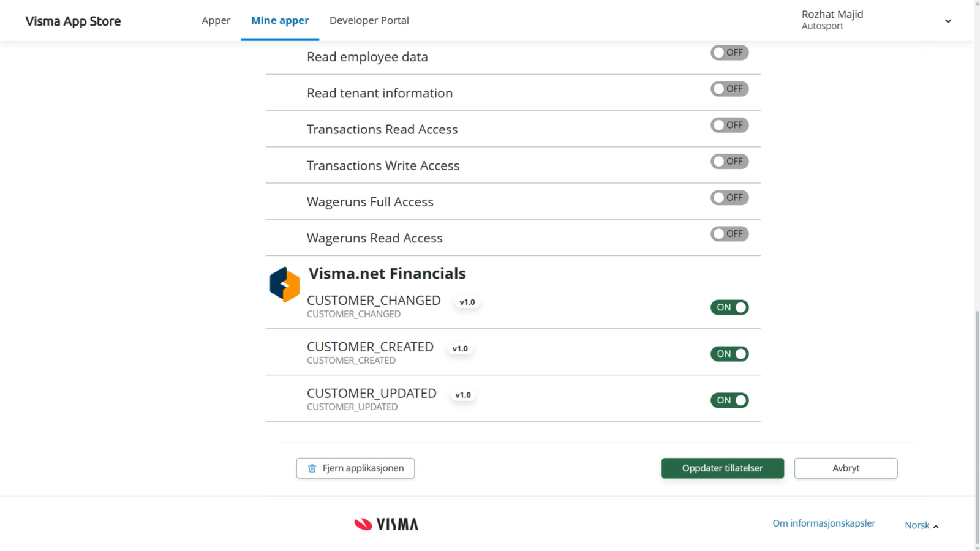Image resolution: width=980 pixels, height=551 pixels.
Task: Enable Wageruns Full Access toggle
Action: (729, 198)
